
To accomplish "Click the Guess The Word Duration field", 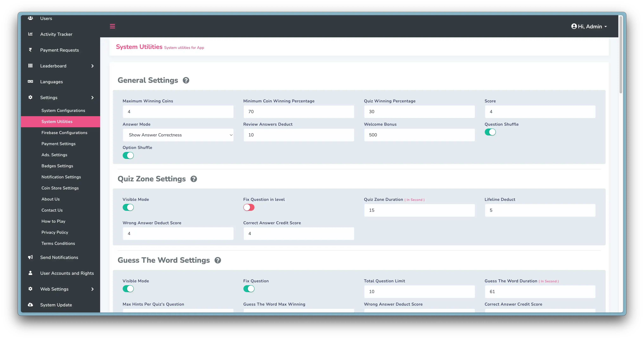I will coord(540,292).
